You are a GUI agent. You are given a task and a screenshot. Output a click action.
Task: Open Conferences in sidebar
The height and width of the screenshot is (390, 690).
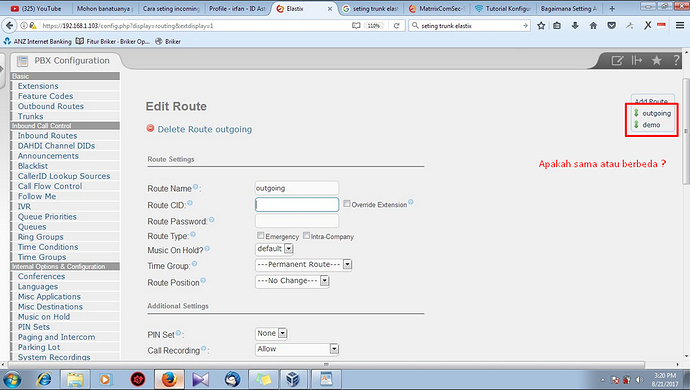tap(41, 276)
